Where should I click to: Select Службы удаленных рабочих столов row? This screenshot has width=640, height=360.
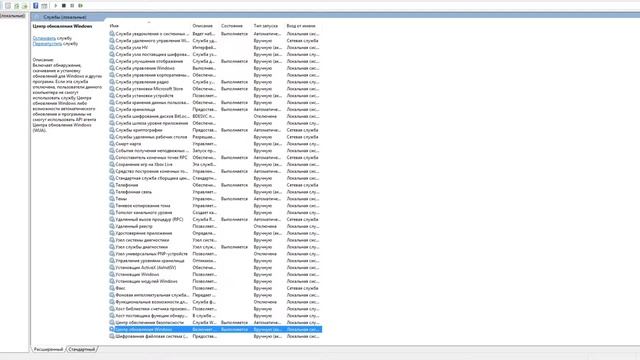click(x=215, y=137)
